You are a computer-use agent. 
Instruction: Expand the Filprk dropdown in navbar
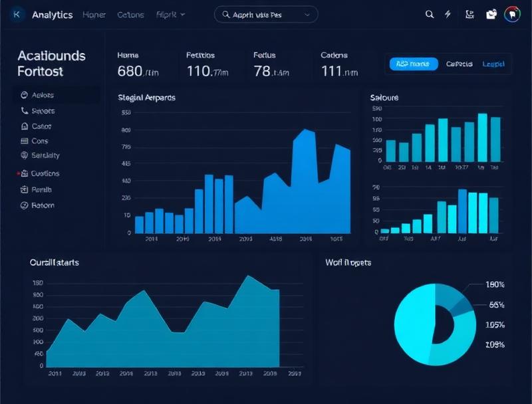170,15
